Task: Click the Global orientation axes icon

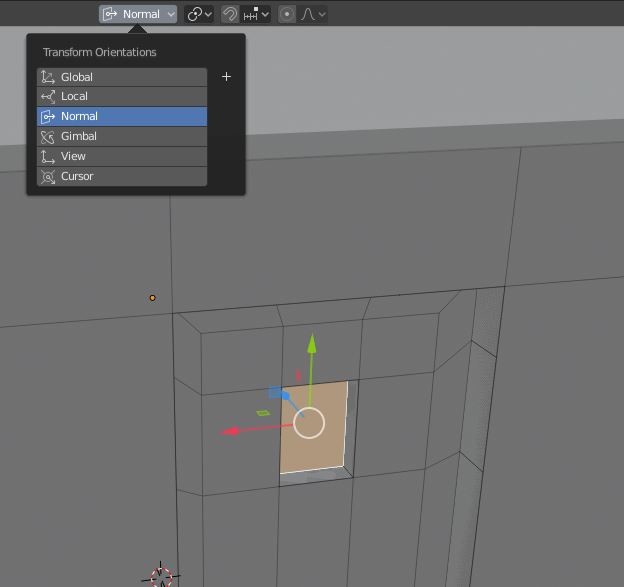Action: click(x=48, y=77)
